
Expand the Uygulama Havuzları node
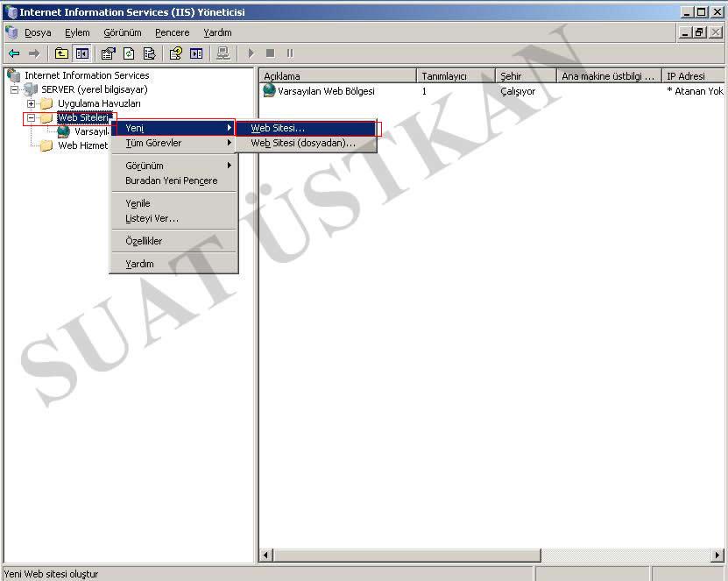pos(32,103)
